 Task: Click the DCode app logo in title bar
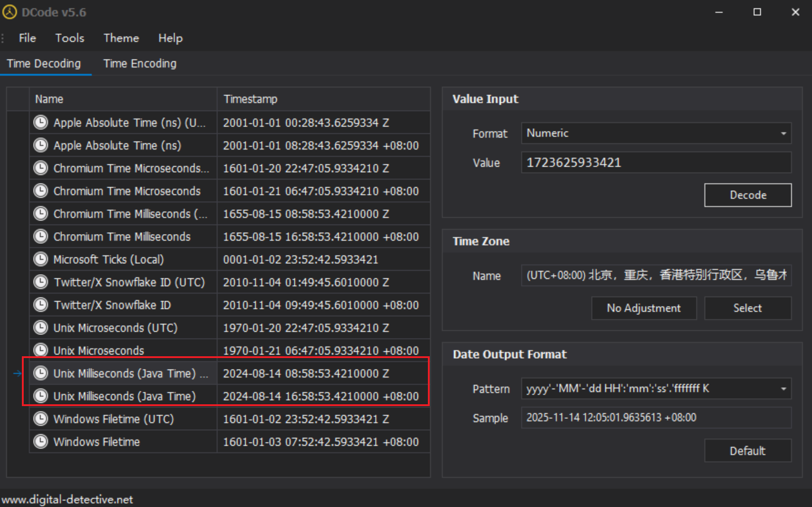pyautogui.click(x=9, y=12)
